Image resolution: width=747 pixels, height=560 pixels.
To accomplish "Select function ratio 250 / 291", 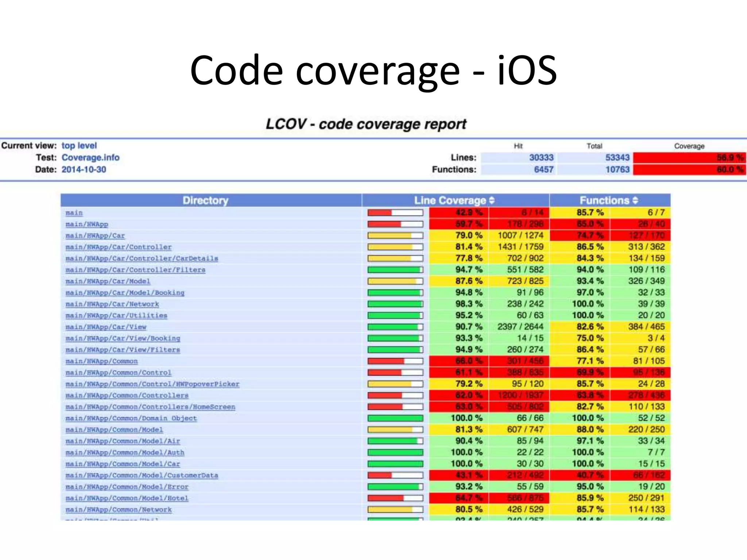I will click(x=646, y=498).
